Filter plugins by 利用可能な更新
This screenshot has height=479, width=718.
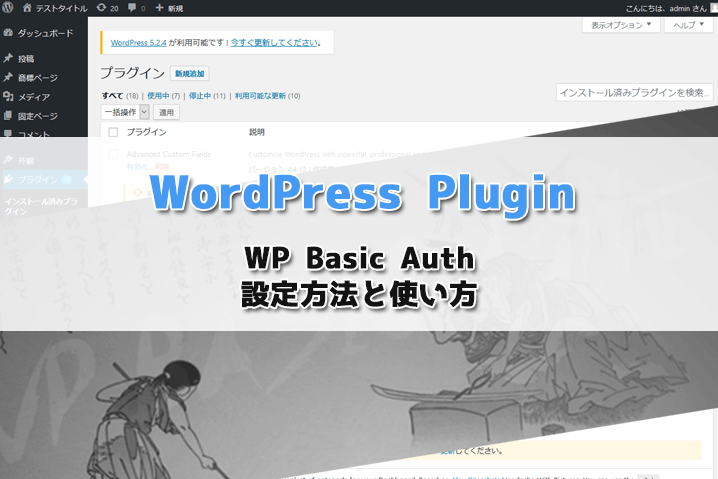260,96
